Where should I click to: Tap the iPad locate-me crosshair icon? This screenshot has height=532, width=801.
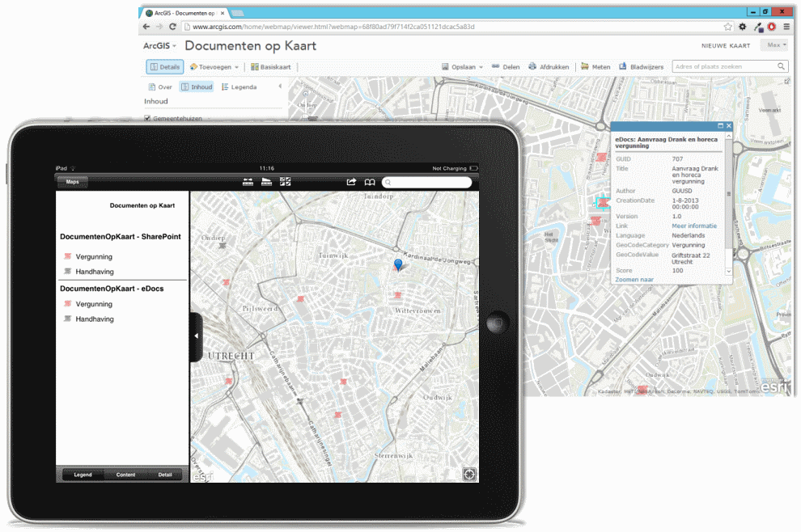click(x=469, y=475)
